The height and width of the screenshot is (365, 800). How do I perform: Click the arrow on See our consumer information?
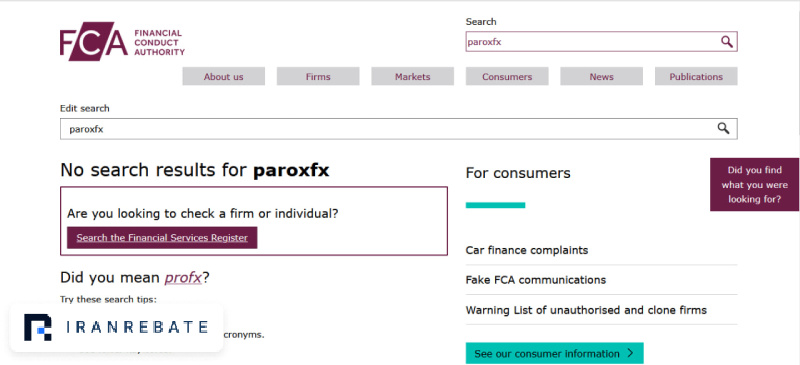coord(630,353)
